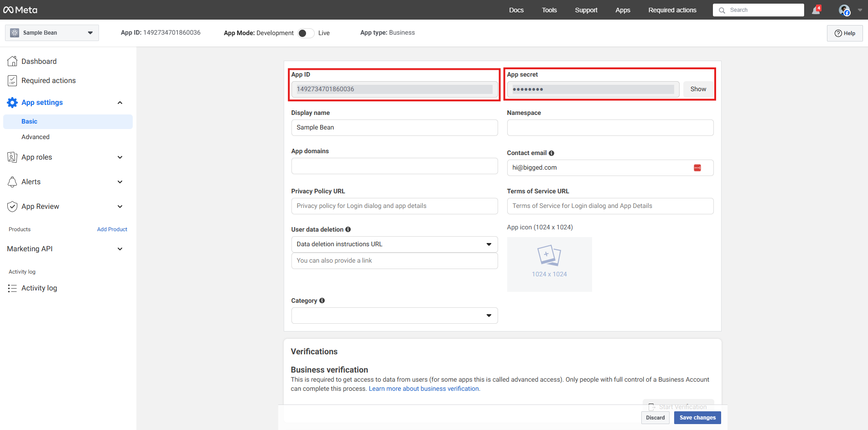Open the Category dropdown
The image size is (868, 430).
(395, 316)
